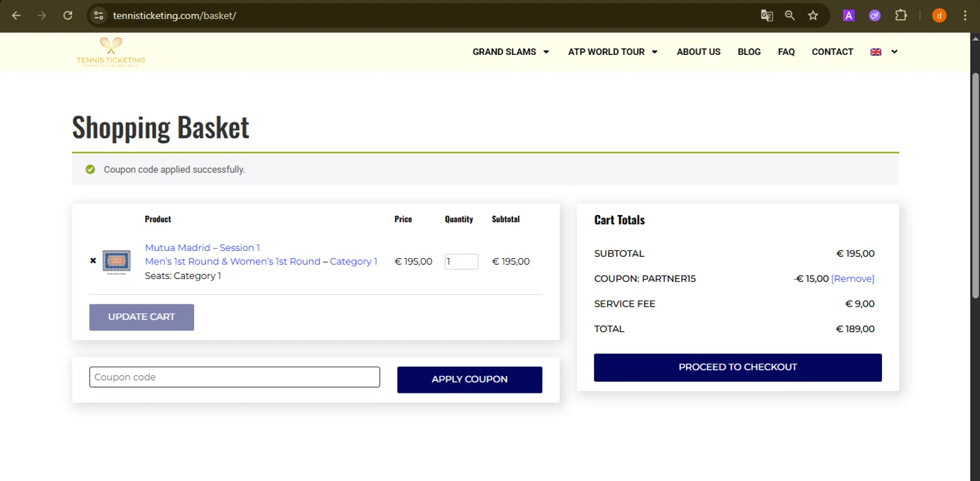Click the page vertical scrollbar

(x=975, y=186)
